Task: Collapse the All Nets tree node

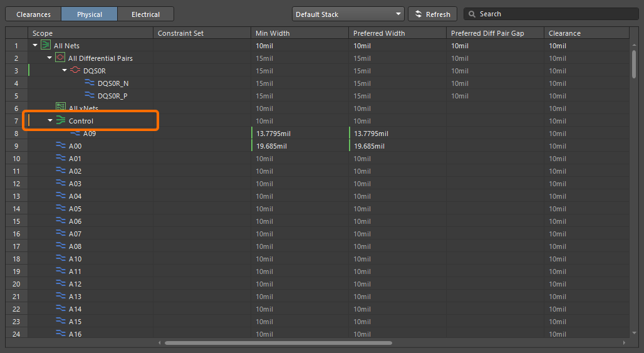Action: (x=35, y=45)
